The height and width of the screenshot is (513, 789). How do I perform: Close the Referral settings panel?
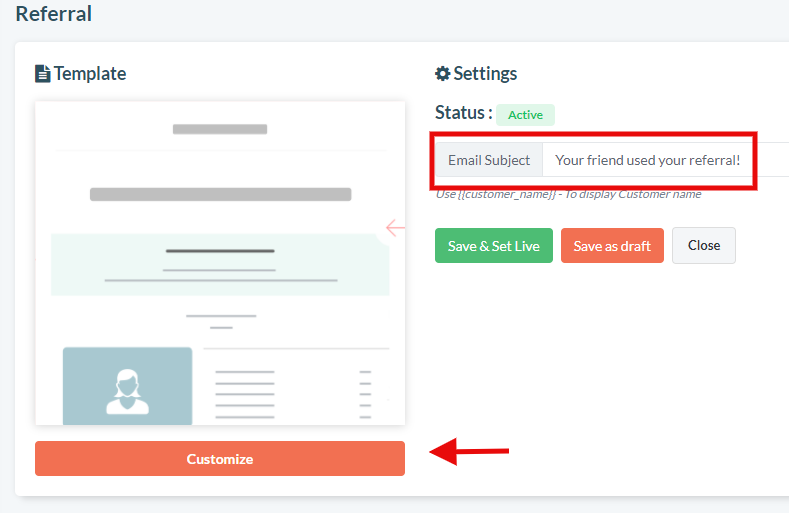pos(704,245)
